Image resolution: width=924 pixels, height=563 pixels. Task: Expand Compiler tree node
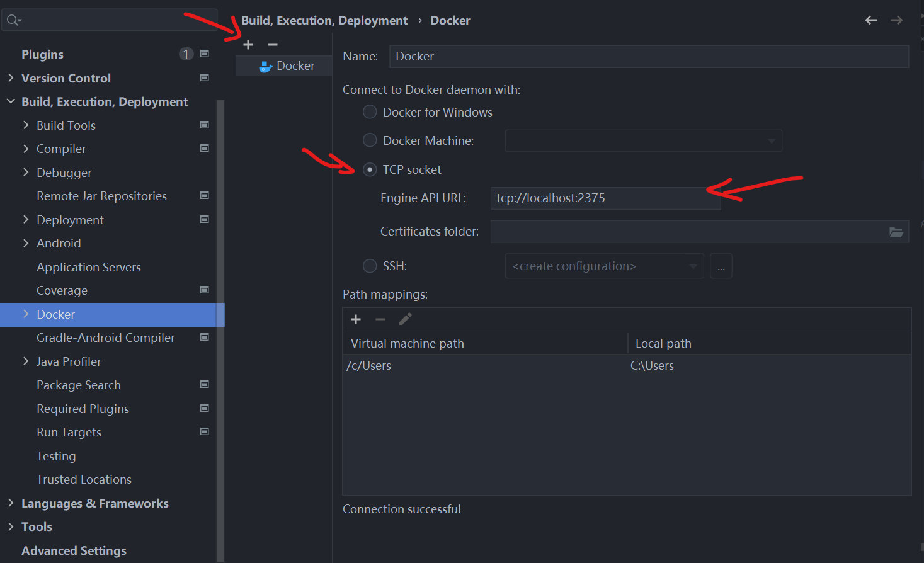click(26, 149)
